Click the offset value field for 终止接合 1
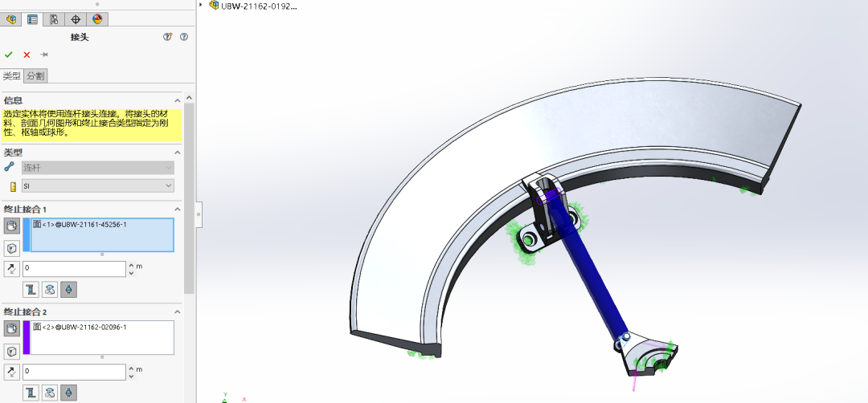This screenshot has height=403, width=868. click(x=74, y=268)
